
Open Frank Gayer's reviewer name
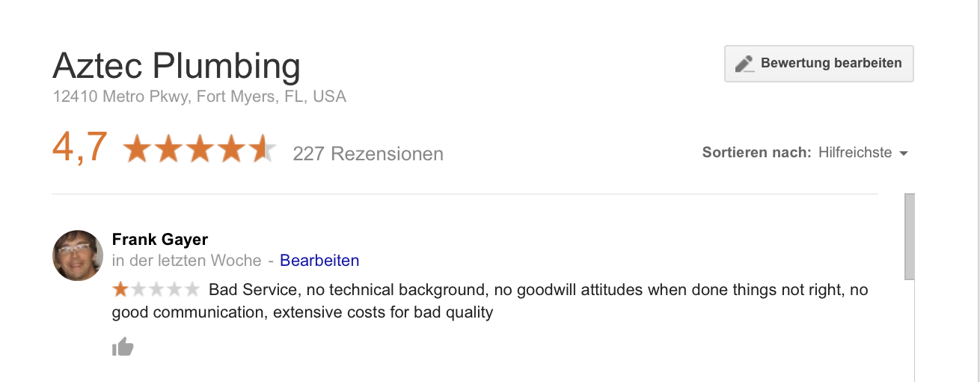point(160,239)
